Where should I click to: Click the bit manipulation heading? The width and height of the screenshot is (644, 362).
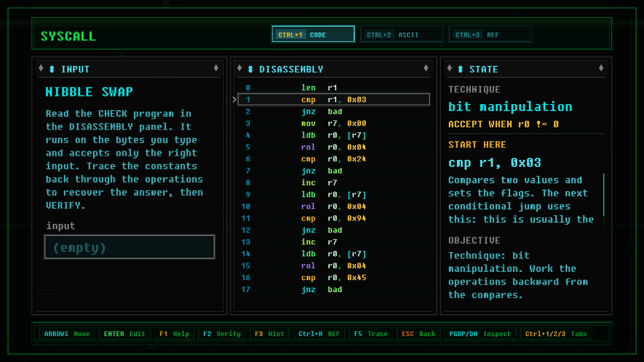click(510, 107)
